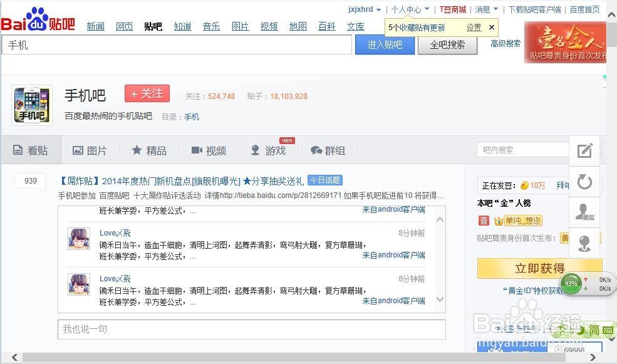The height and width of the screenshot is (364, 617).
Task: Click the 进入贴吧 button
Action: (385, 44)
